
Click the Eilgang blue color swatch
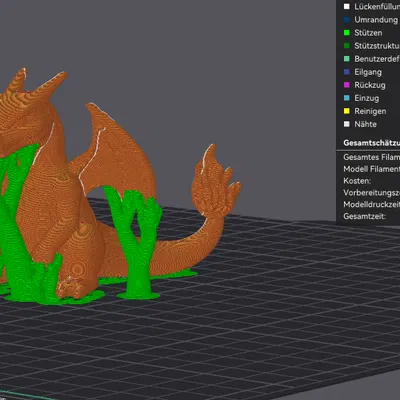[x=347, y=72]
